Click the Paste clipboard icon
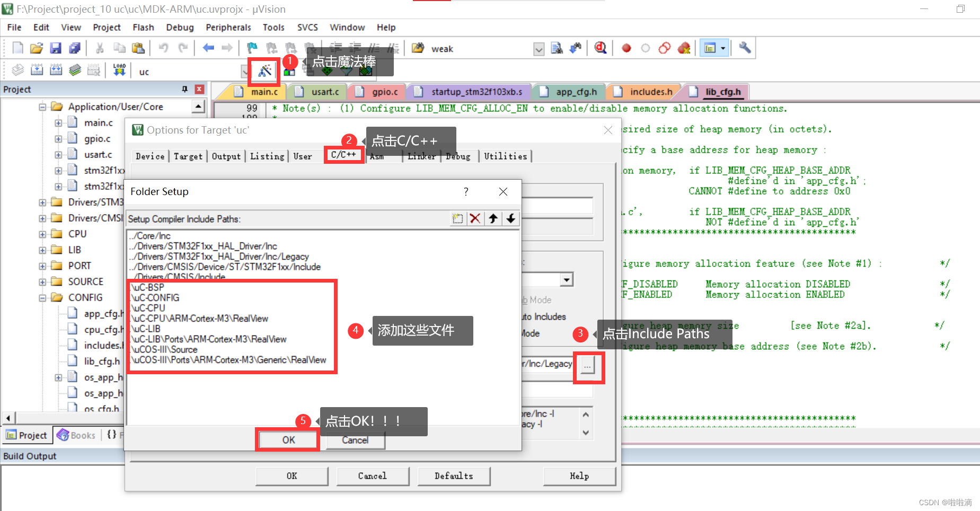 click(x=138, y=48)
